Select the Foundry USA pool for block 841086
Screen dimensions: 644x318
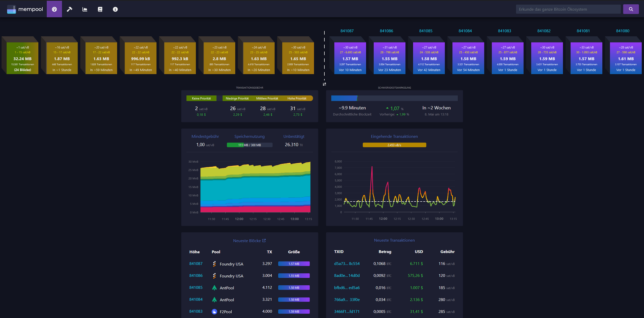231,276
